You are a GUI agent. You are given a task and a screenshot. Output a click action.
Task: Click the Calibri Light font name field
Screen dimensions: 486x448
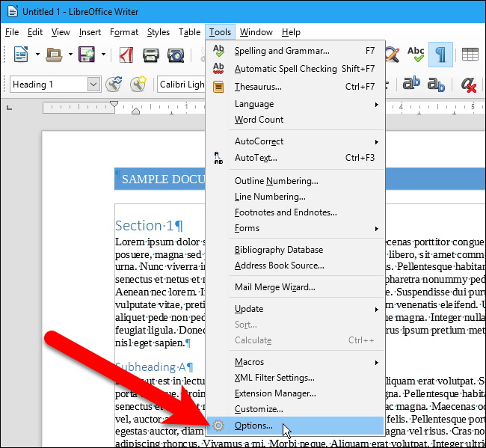click(x=182, y=85)
